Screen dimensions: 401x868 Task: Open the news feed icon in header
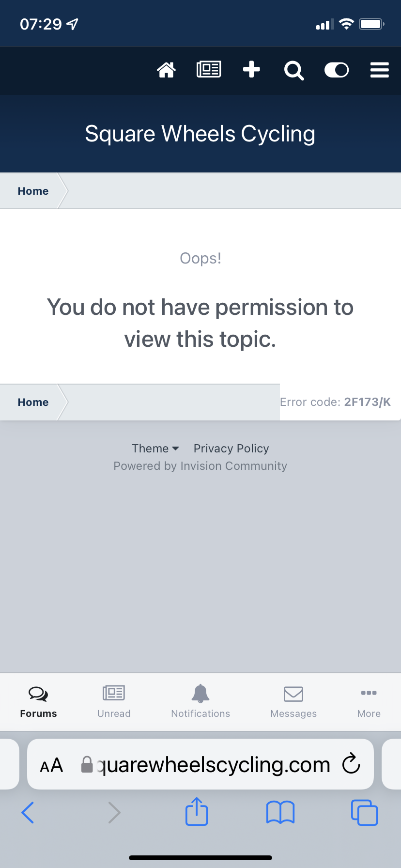pos(209,70)
